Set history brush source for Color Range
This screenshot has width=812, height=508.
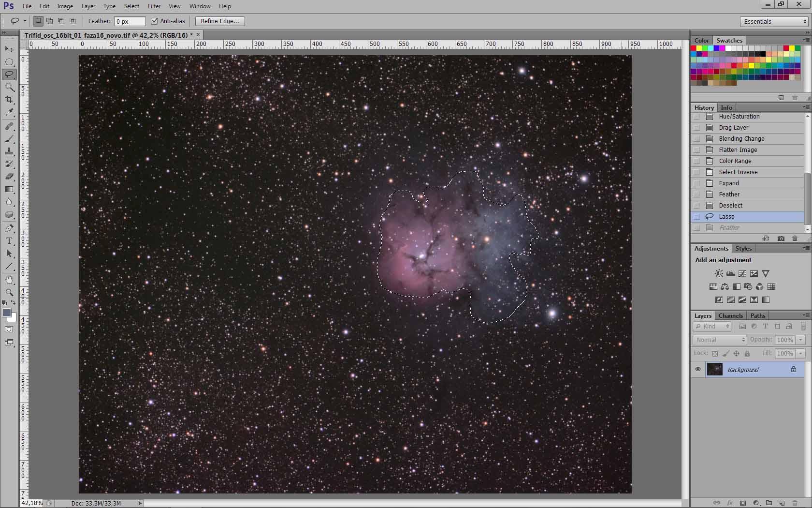(x=696, y=161)
